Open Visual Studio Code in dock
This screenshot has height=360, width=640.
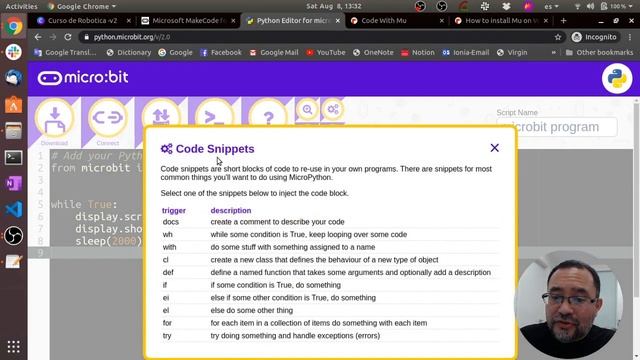click(13, 209)
